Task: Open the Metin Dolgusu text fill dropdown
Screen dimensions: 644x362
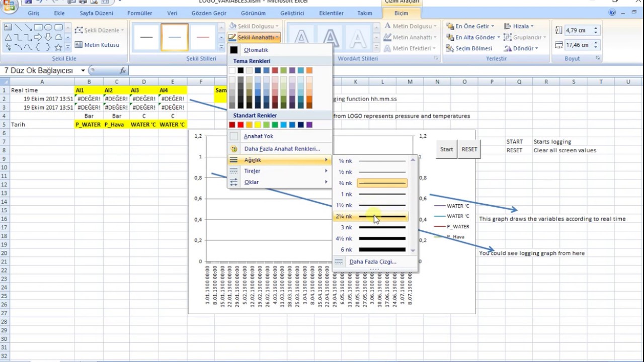Action: pos(410,26)
